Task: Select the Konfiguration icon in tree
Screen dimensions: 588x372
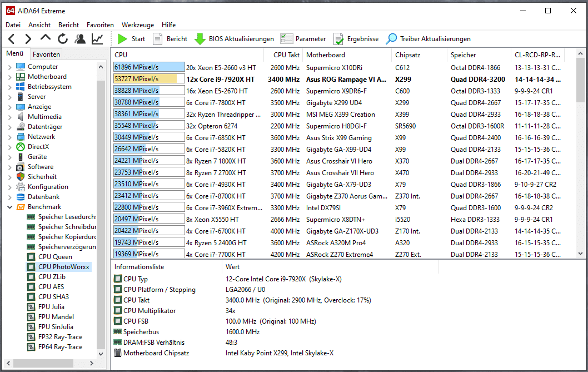Action: 20,187
